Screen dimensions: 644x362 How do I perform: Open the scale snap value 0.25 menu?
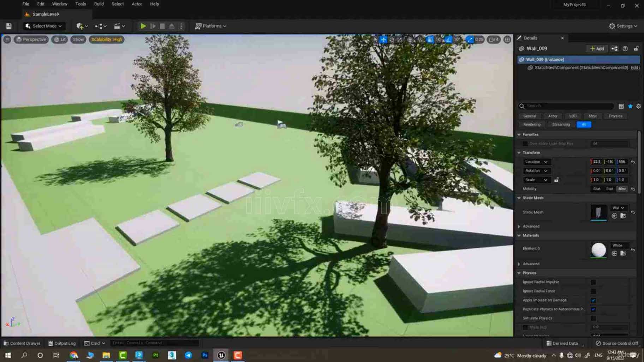point(479,40)
